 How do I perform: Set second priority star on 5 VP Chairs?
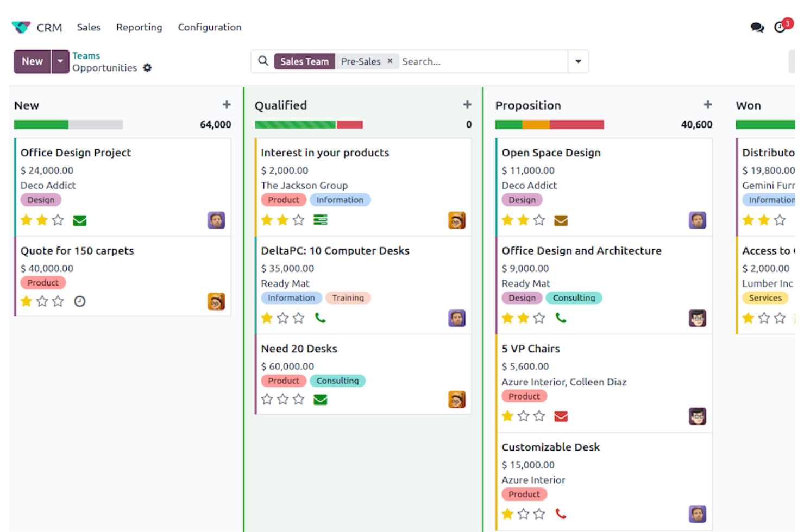524,416
